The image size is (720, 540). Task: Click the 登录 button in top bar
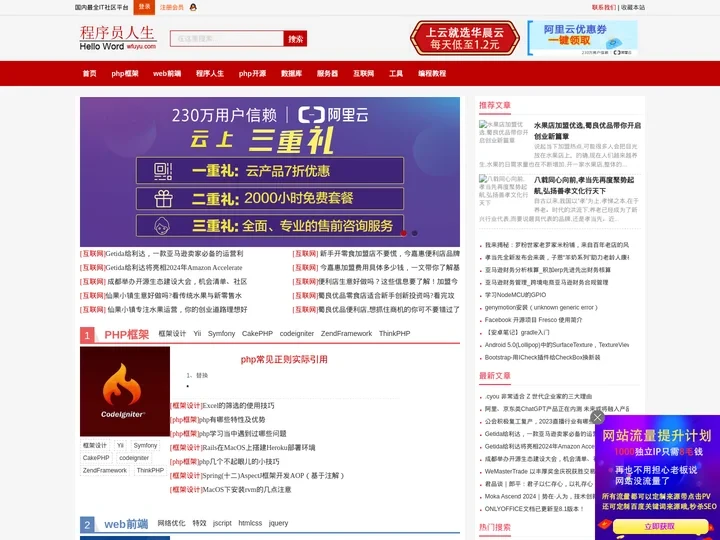(144, 7)
